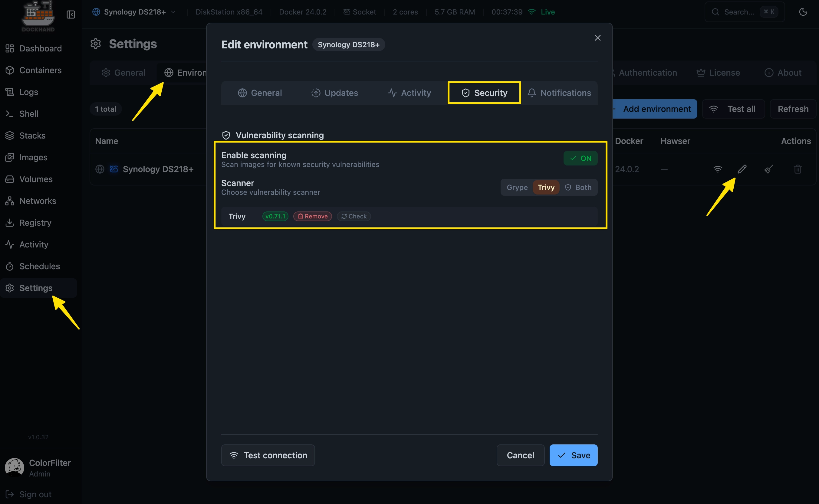Viewport: 819px width, 504px height.
Task: Click Test all connections button
Action: (x=733, y=109)
